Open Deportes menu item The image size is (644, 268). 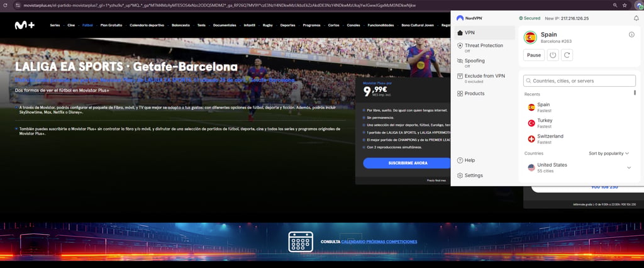(x=288, y=25)
